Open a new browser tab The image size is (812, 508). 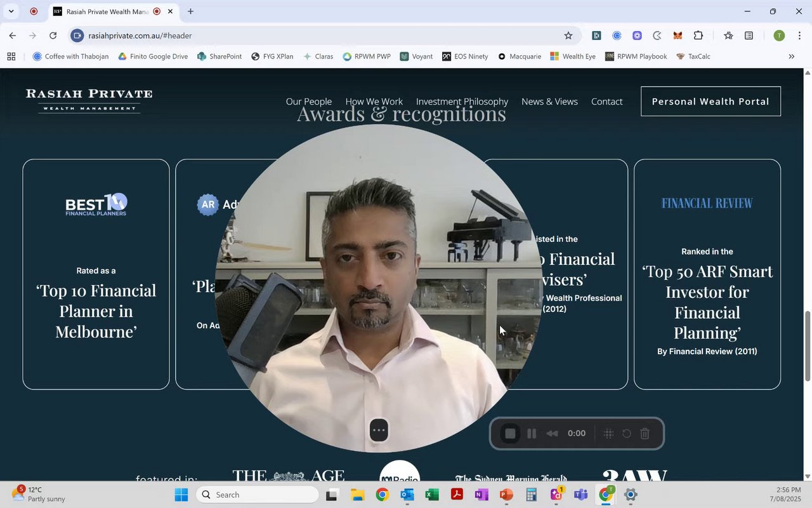coord(190,11)
